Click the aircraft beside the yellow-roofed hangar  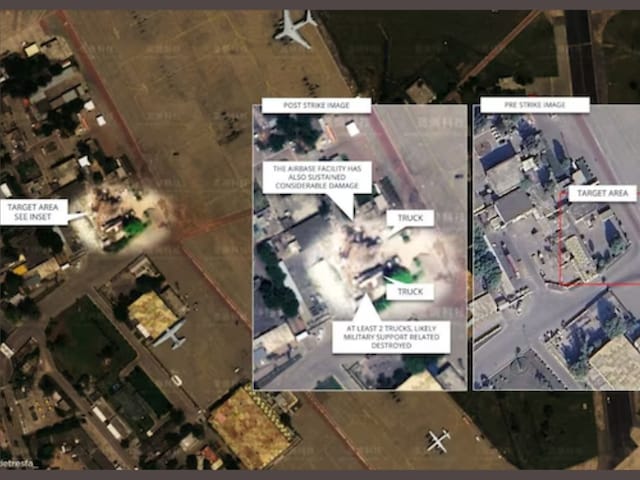[171, 334]
